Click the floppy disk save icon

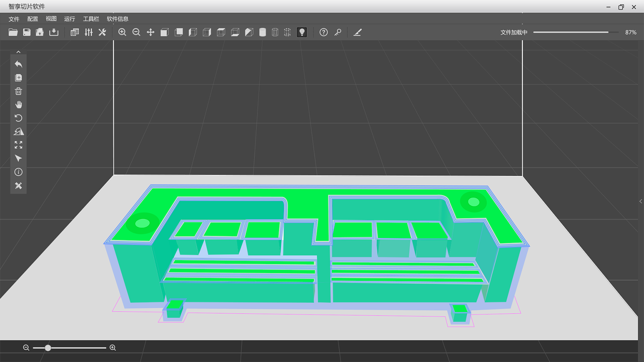(x=27, y=32)
